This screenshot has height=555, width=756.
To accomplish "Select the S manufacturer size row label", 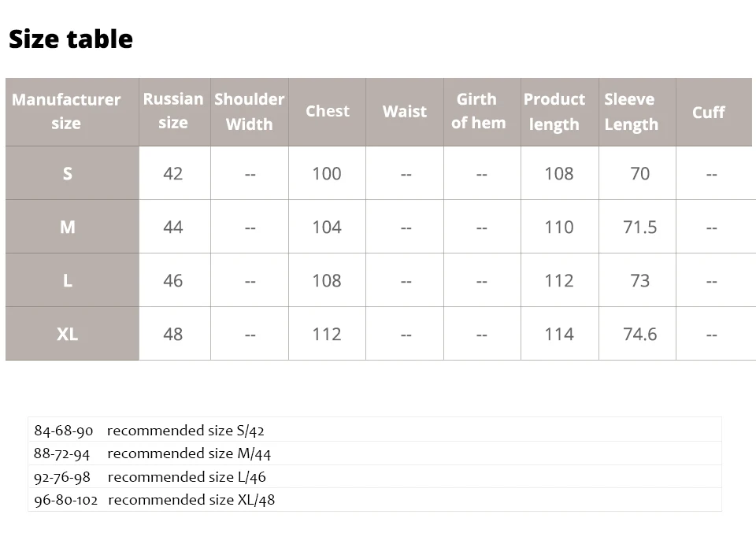I will 68,173.
